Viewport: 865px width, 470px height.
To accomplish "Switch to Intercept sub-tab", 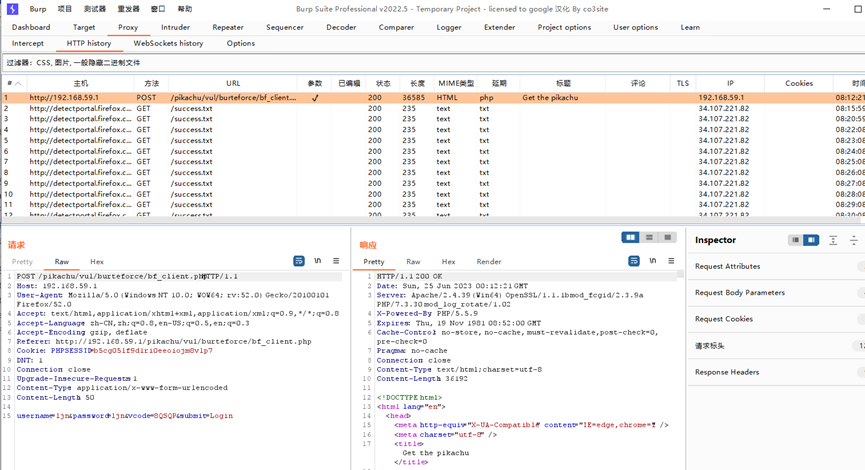I will pos(28,43).
